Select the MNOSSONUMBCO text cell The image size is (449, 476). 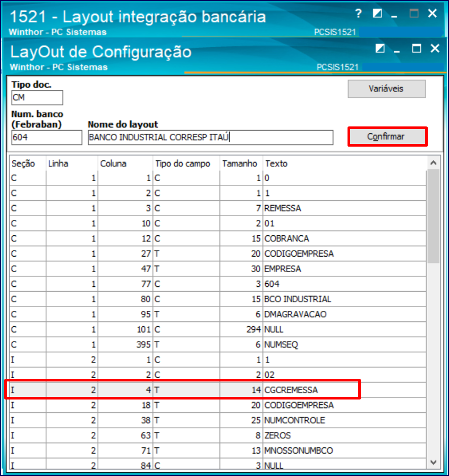[344, 451]
